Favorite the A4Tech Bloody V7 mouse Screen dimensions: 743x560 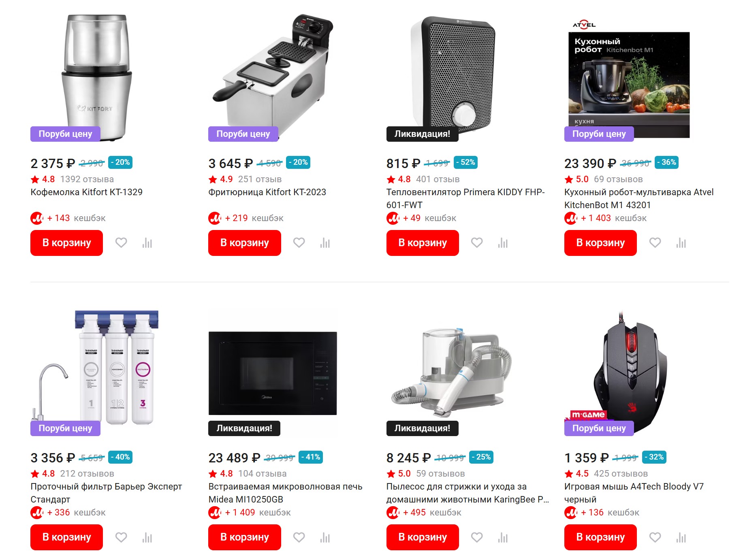tap(655, 537)
